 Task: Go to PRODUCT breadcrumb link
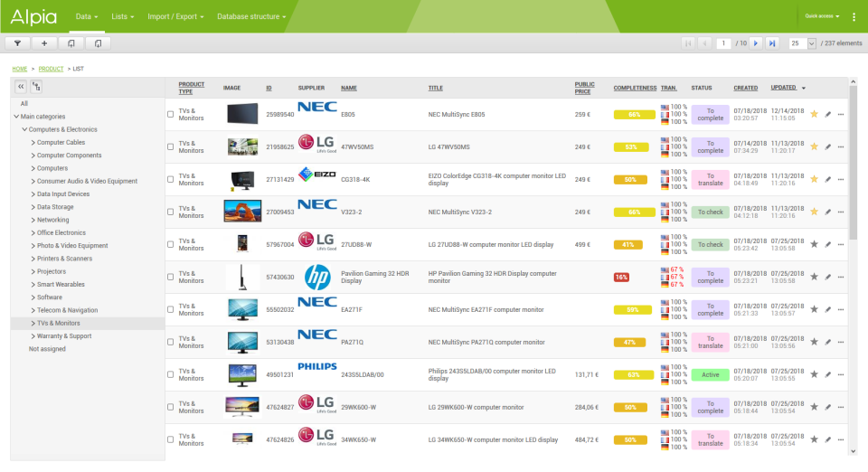click(x=51, y=69)
